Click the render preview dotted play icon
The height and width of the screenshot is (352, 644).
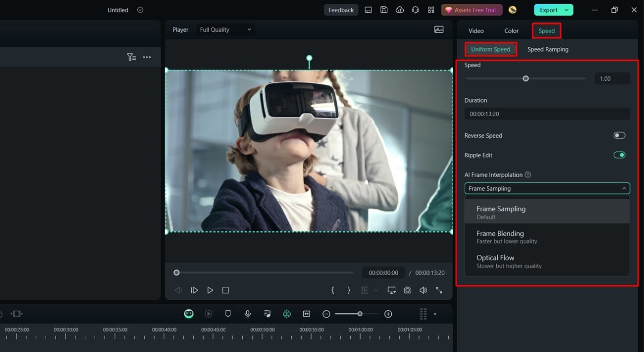pos(209,314)
